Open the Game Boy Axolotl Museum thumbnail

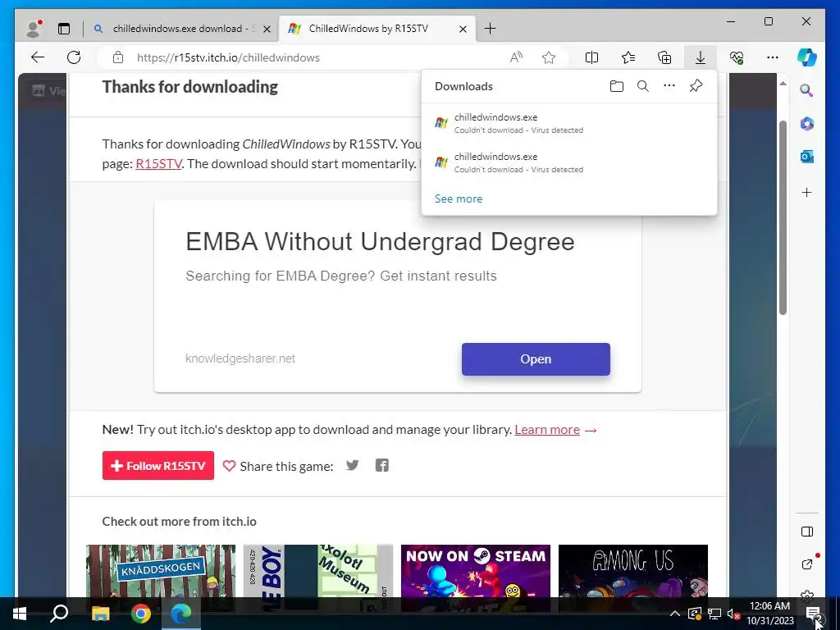[x=318, y=571]
